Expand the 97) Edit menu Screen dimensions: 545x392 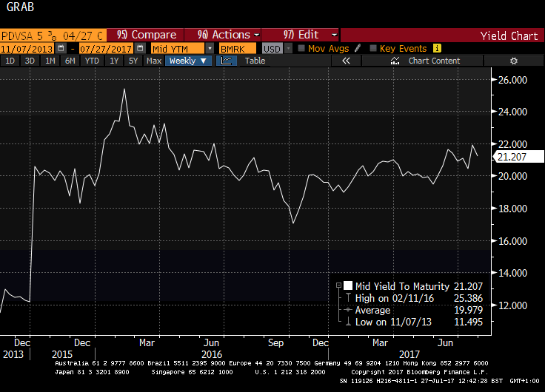300,35
